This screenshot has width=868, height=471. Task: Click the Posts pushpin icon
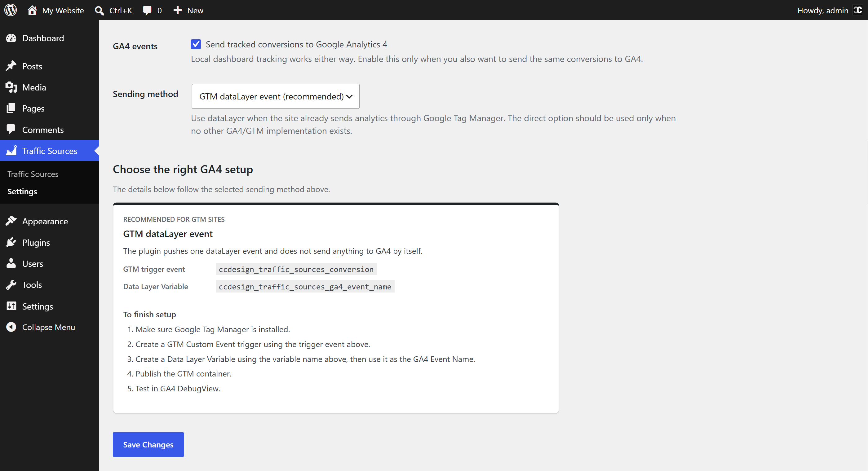(11, 66)
